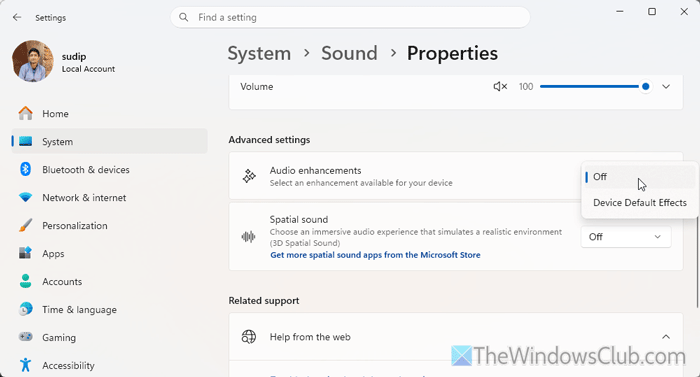Open Get more spatial sound apps link

(x=375, y=255)
